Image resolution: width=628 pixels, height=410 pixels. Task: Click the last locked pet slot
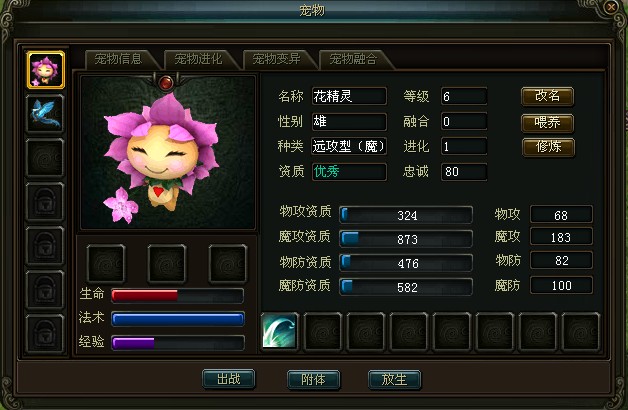click(45, 334)
